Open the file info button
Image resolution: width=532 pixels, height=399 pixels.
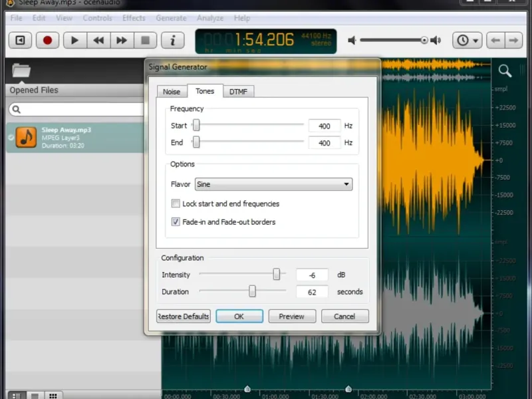pos(173,41)
